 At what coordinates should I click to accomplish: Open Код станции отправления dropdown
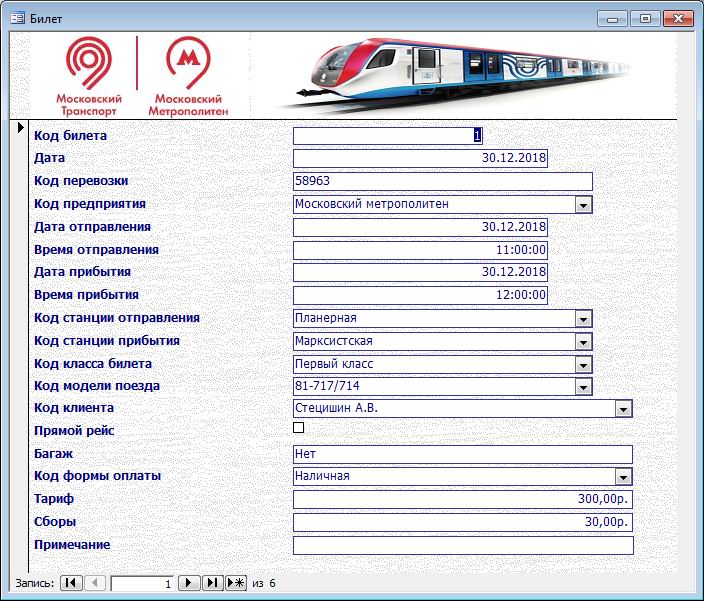pyautogui.click(x=584, y=319)
